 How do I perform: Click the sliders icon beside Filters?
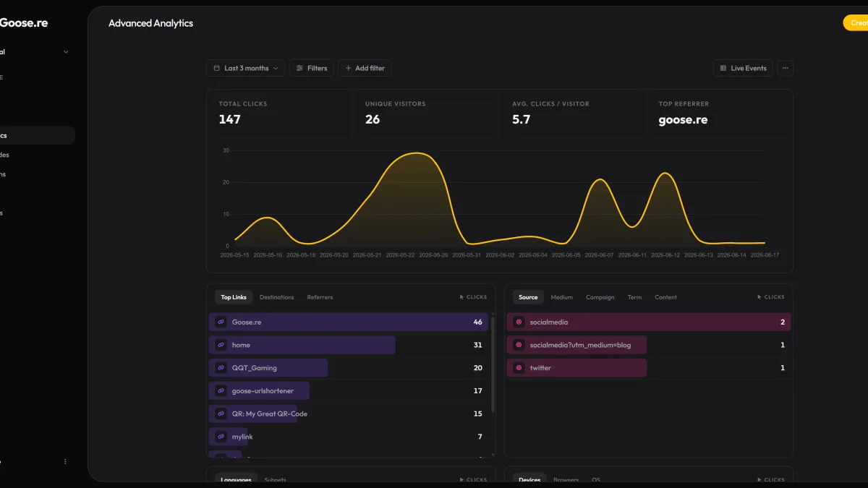coord(299,68)
